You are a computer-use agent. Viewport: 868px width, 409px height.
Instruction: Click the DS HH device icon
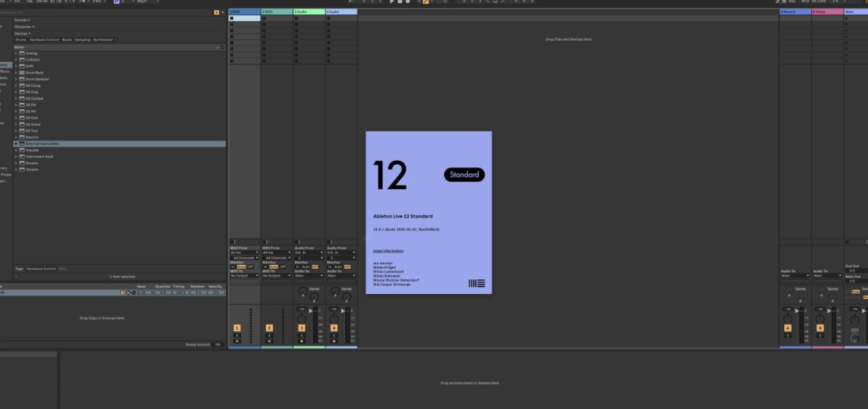pyautogui.click(x=22, y=111)
